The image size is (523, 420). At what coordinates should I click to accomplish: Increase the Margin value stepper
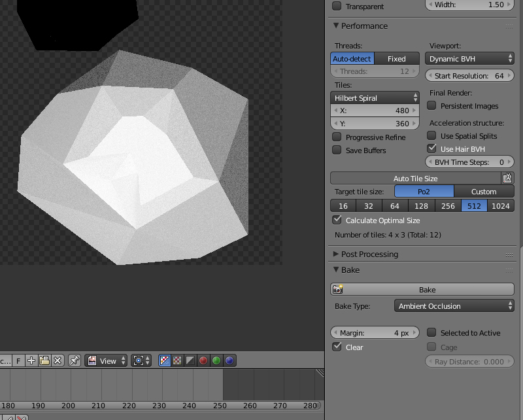point(416,332)
